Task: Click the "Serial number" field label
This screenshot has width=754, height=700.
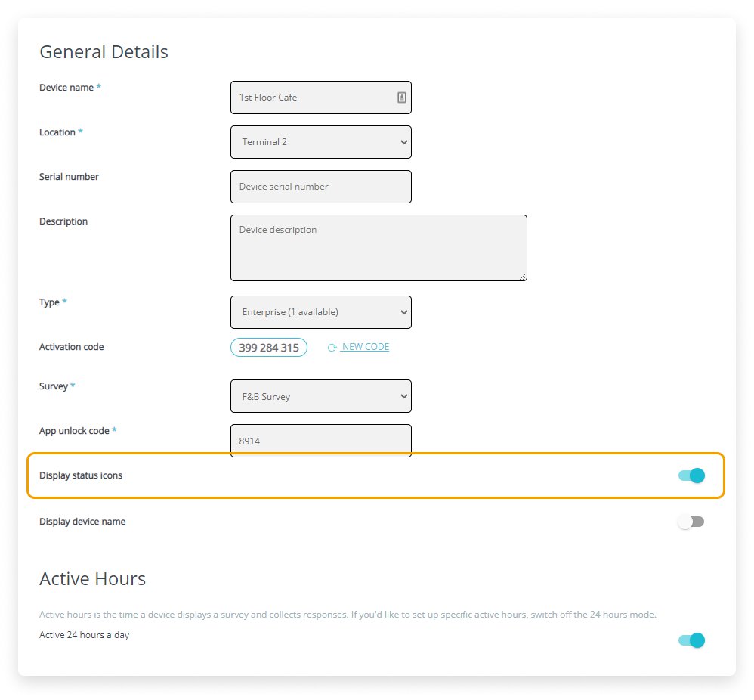Action: point(69,177)
